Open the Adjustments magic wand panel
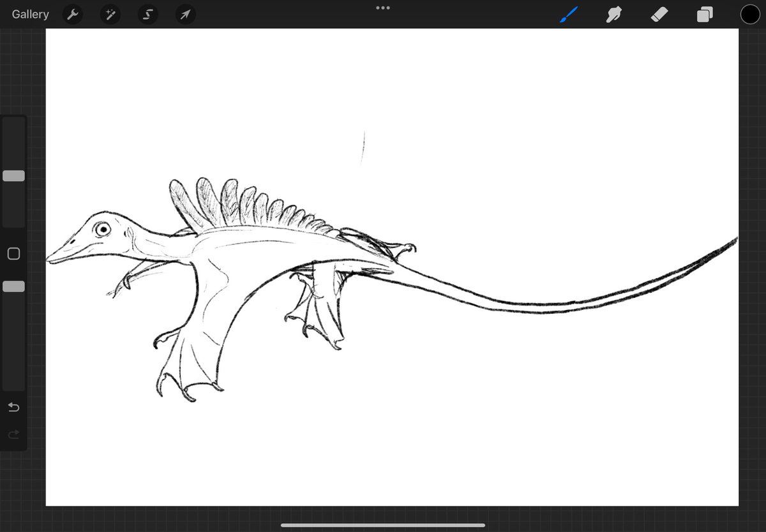 [x=110, y=14]
